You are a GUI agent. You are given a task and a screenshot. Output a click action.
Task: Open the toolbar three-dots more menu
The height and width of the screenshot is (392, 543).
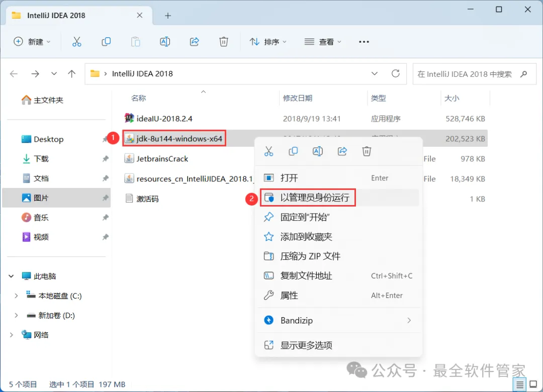(364, 42)
